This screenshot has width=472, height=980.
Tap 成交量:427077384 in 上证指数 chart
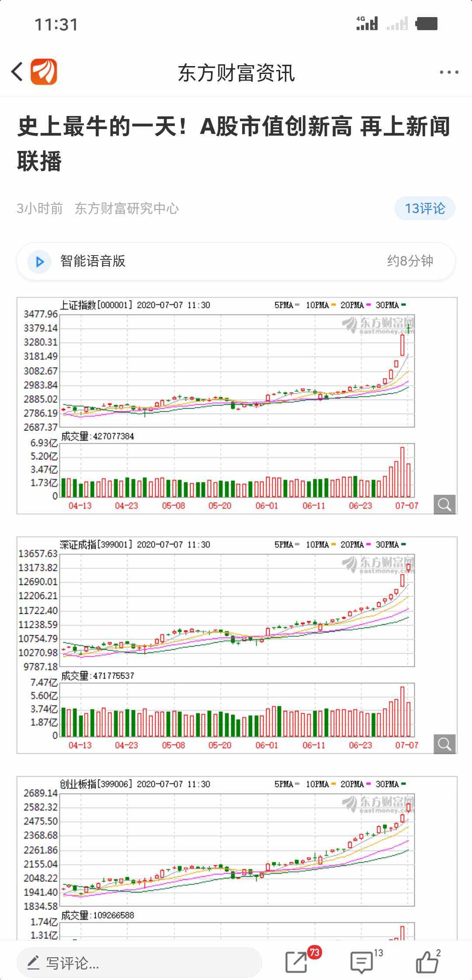[97, 436]
